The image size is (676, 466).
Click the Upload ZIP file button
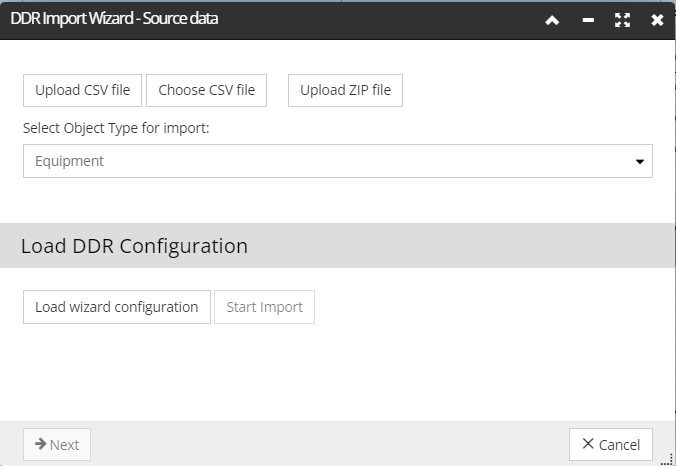click(345, 90)
